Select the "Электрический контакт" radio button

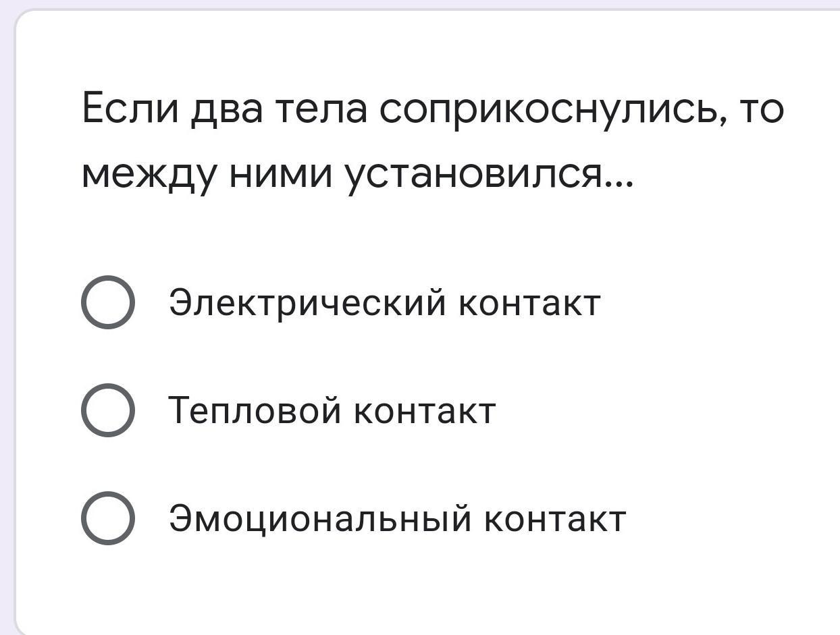[x=107, y=302]
